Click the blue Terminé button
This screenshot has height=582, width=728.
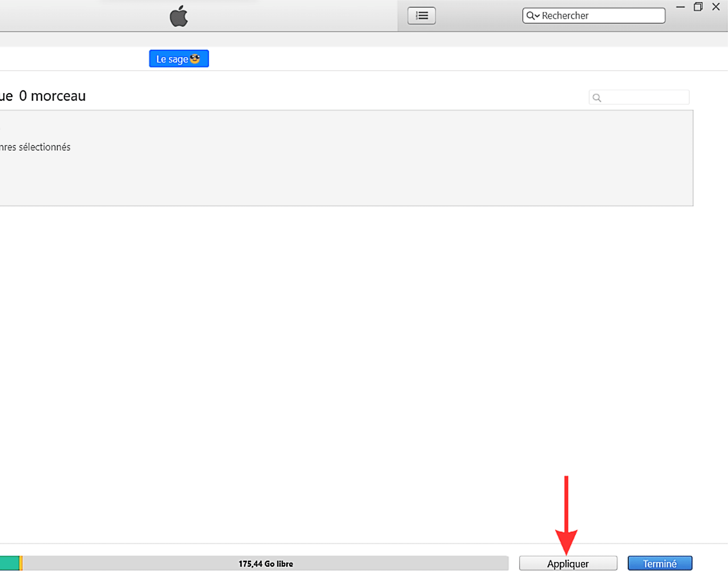660,563
